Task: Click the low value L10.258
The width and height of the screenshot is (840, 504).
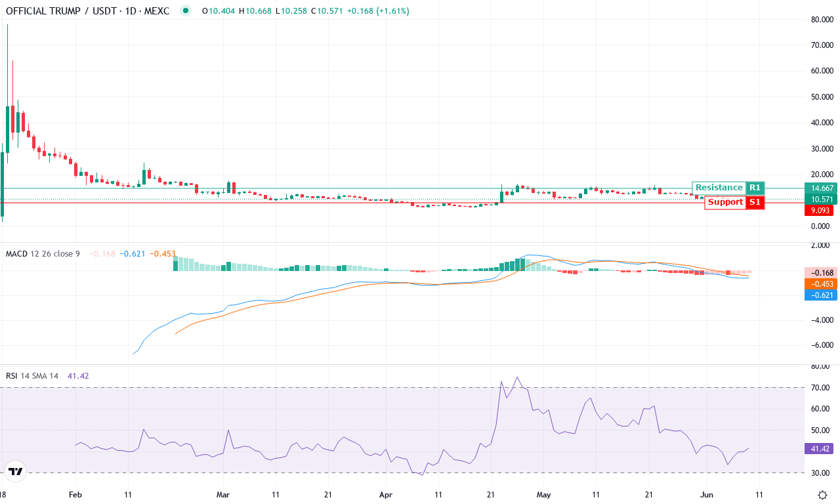Action: pyautogui.click(x=291, y=11)
